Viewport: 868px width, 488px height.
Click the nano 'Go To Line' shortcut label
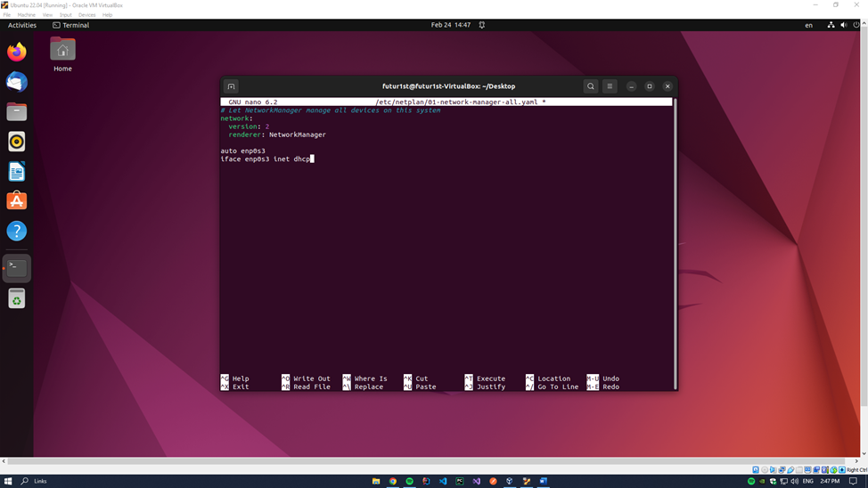[558, 387]
